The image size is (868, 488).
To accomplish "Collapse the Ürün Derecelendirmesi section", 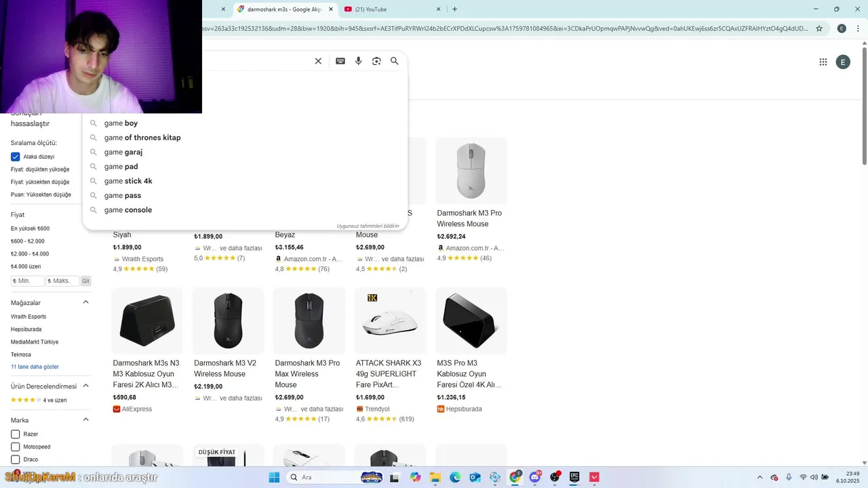I will [x=85, y=386].
